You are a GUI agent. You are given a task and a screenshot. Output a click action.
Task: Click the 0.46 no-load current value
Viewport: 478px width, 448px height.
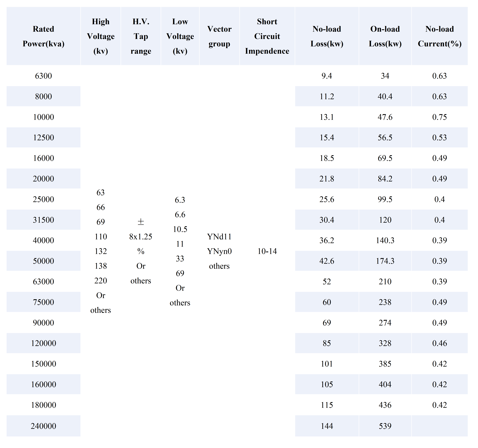pos(440,343)
